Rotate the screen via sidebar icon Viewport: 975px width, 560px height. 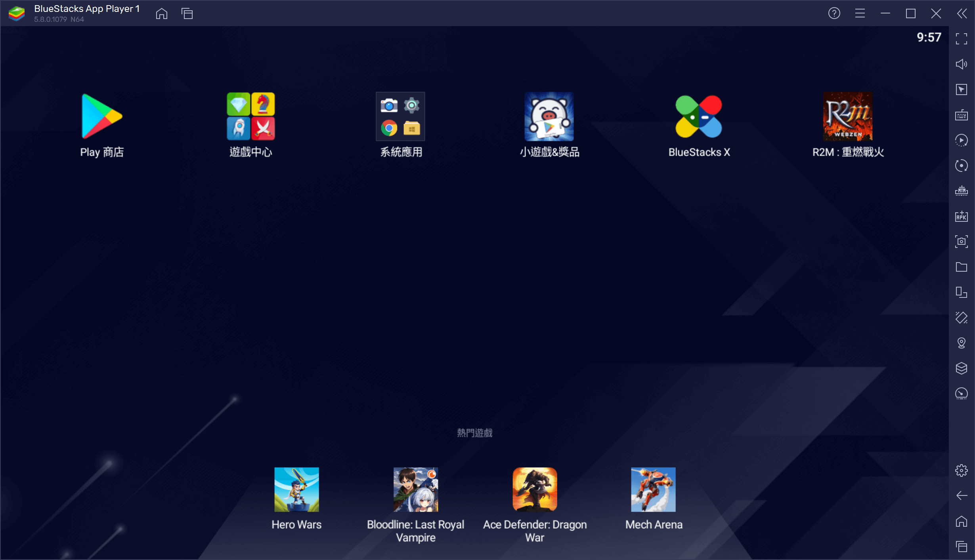962,318
